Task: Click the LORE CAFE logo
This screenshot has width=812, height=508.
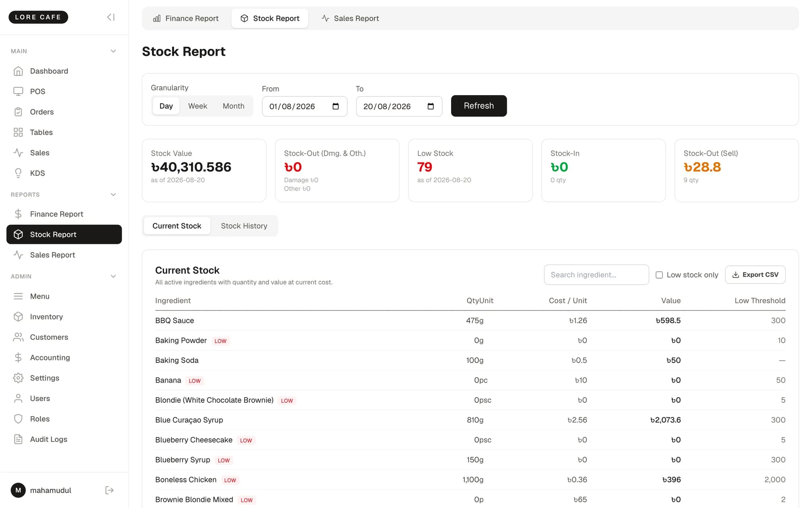Action: pyautogui.click(x=38, y=17)
